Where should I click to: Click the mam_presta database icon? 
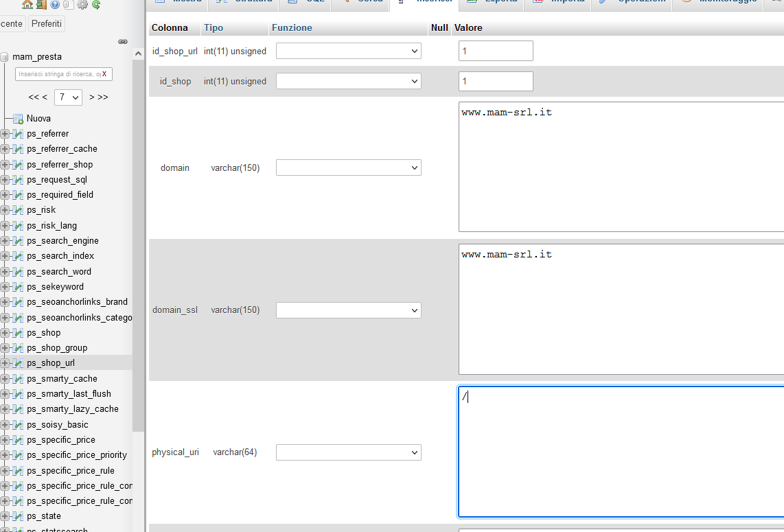(x=5, y=57)
